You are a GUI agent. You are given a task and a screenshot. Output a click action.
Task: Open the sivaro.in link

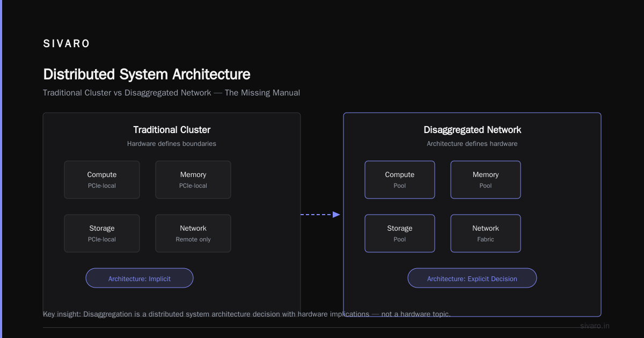click(595, 326)
